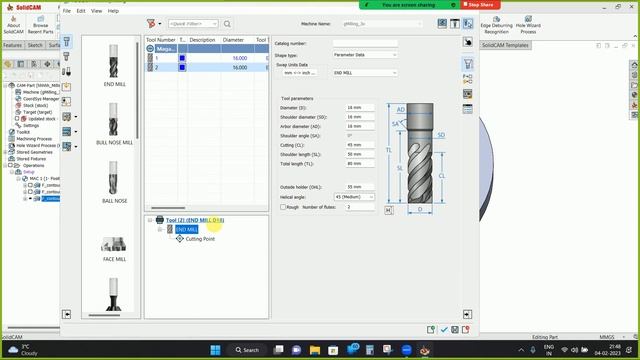640x360 pixels.
Task: Click the Diameter (D) value field
Action: coord(360,107)
